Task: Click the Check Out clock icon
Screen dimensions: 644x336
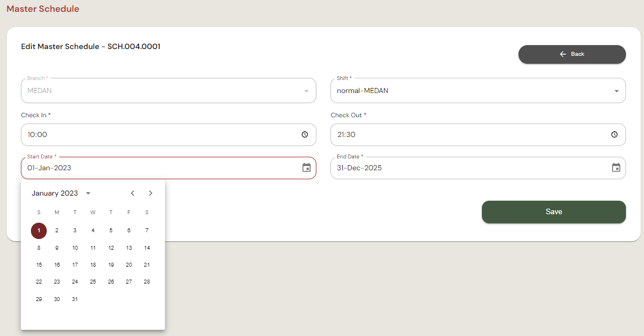Action: (x=614, y=135)
